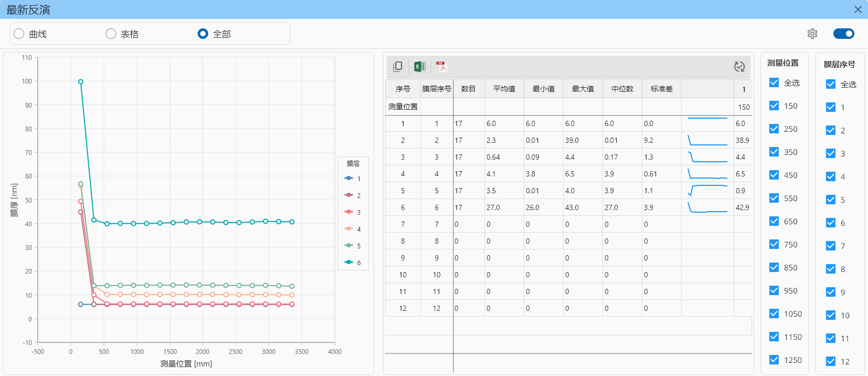Uncheck film layer 7 checkbox

(831, 246)
